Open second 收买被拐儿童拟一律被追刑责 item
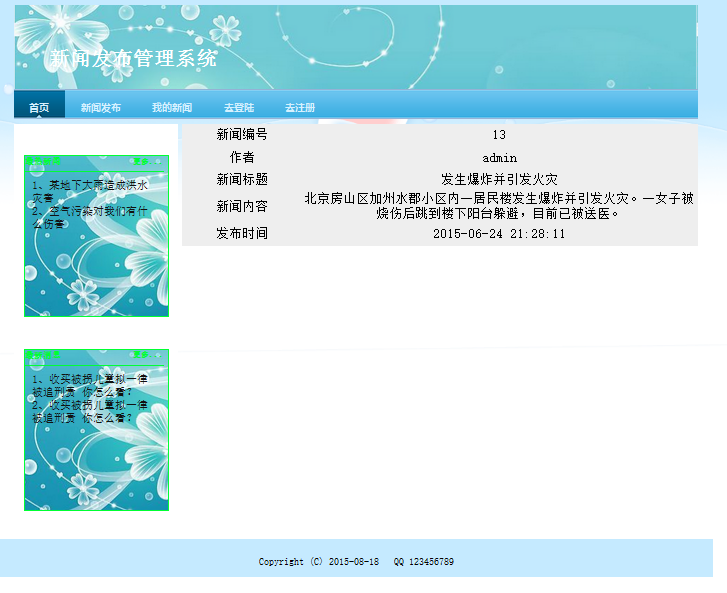This screenshot has width=727, height=593. point(90,411)
